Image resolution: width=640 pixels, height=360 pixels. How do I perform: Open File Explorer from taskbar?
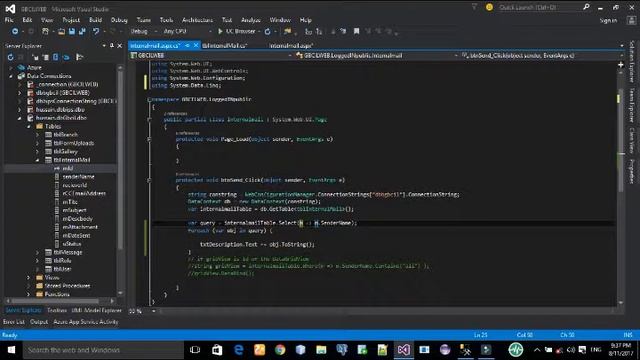(321, 350)
